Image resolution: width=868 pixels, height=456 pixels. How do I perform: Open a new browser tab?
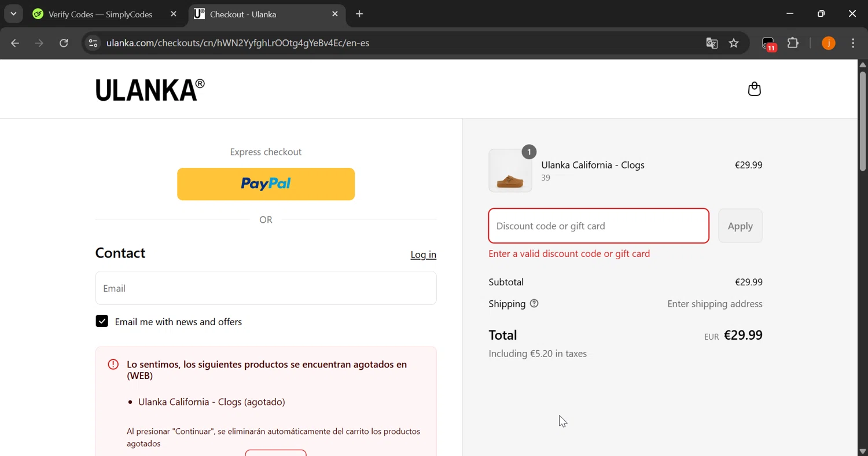[359, 14]
